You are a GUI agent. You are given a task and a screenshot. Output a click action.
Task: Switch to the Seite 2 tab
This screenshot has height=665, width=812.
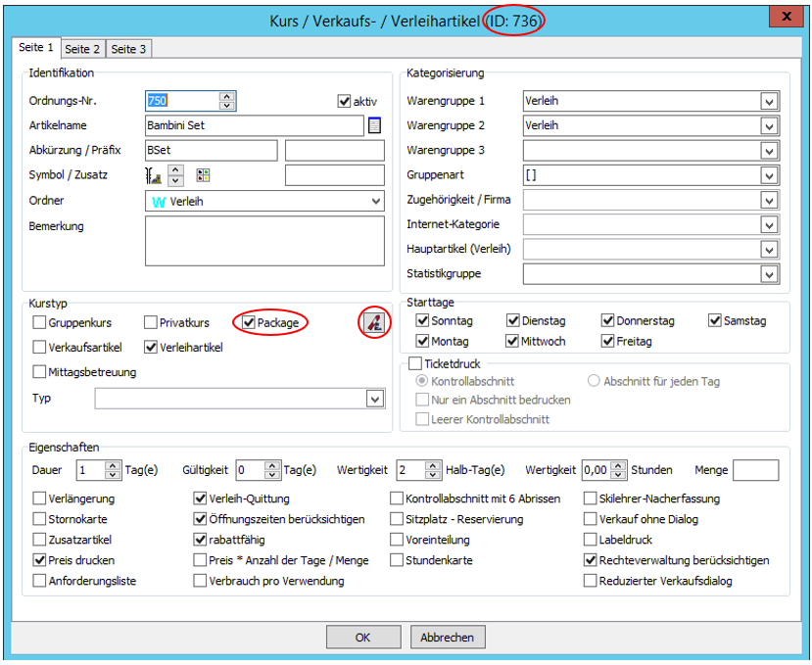[82, 49]
